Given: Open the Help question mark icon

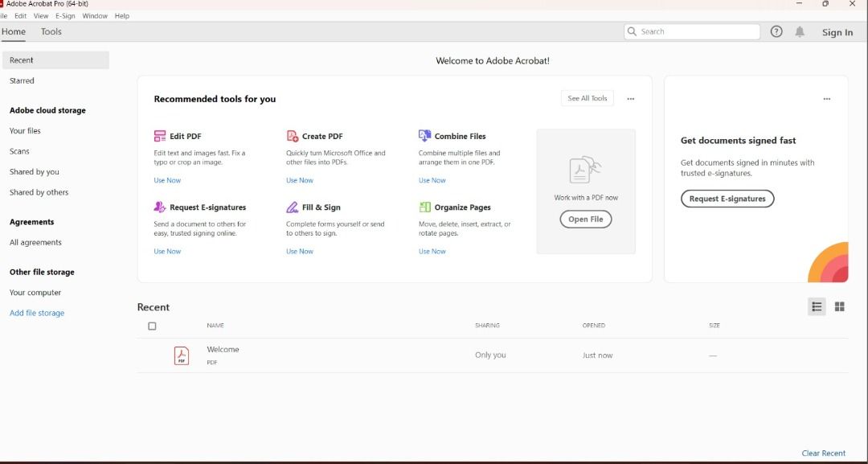Looking at the screenshot, I should coord(776,31).
